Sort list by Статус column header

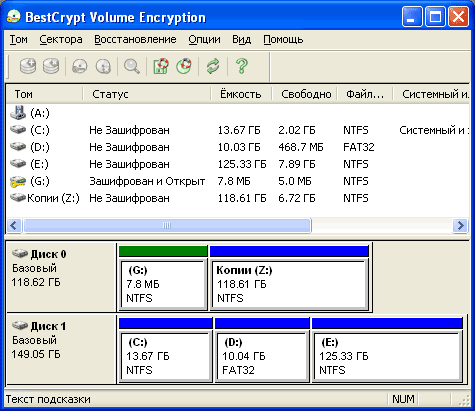pos(147,94)
